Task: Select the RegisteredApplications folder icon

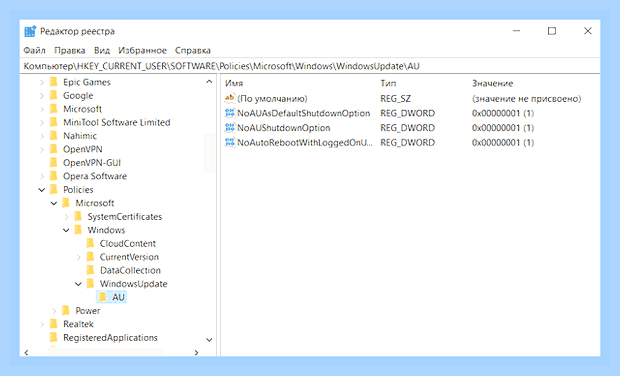Action: coord(54,338)
